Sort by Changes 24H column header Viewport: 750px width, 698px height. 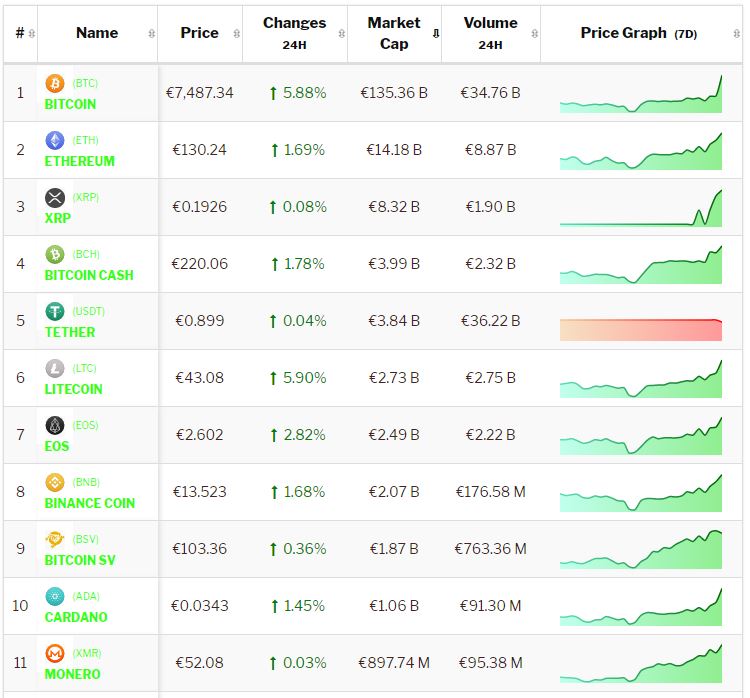tap(294, 33)
